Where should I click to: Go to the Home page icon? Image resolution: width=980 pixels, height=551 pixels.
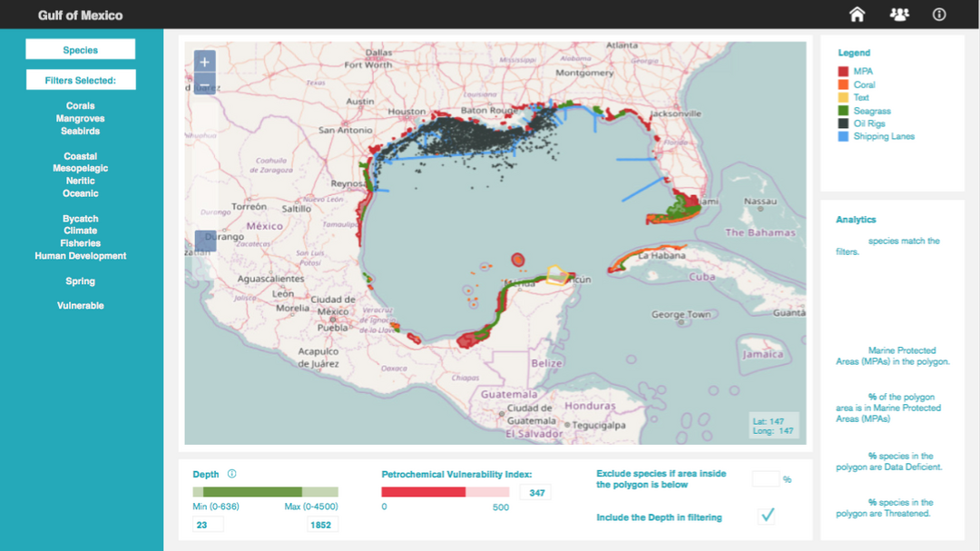(857, 15)
